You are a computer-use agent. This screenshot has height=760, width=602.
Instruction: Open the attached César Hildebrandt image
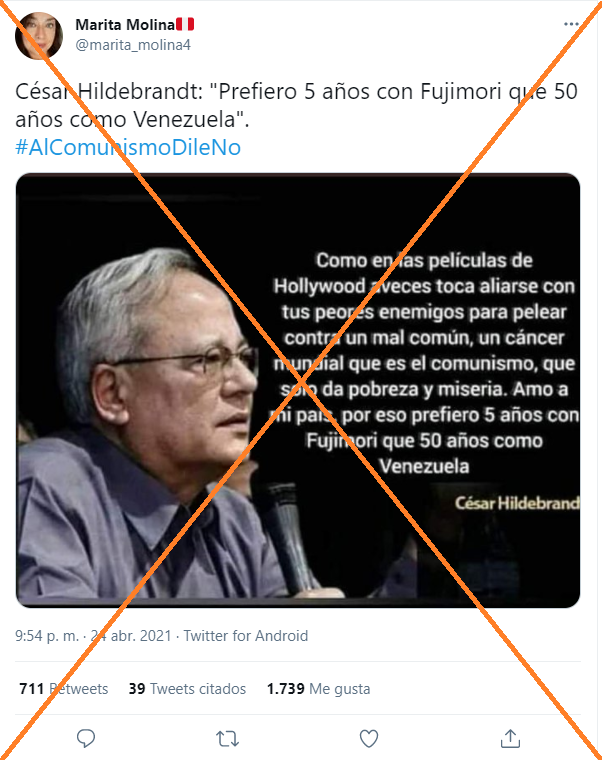(298, 390)
